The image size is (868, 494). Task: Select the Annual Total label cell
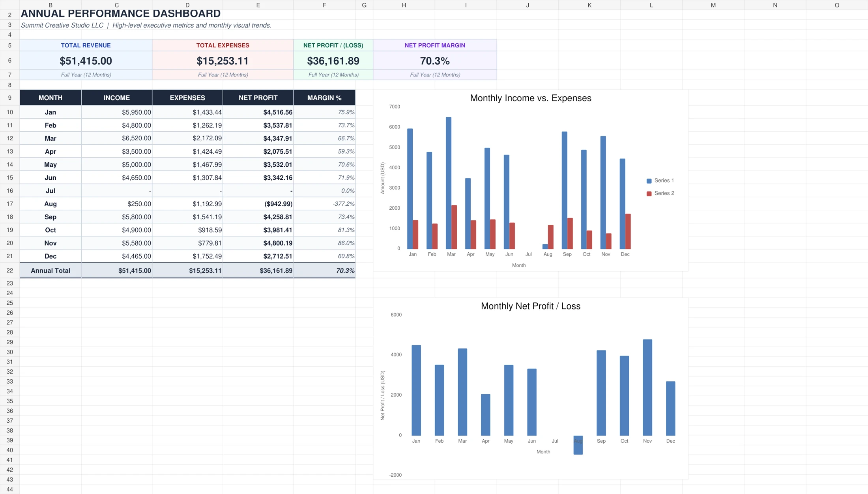(x=51, y=270)
